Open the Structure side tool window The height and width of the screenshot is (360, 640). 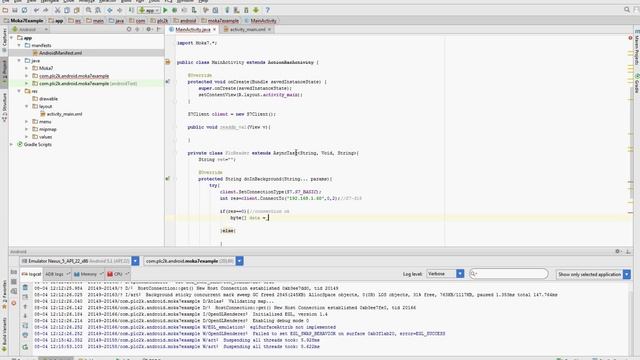pos(4,107)
